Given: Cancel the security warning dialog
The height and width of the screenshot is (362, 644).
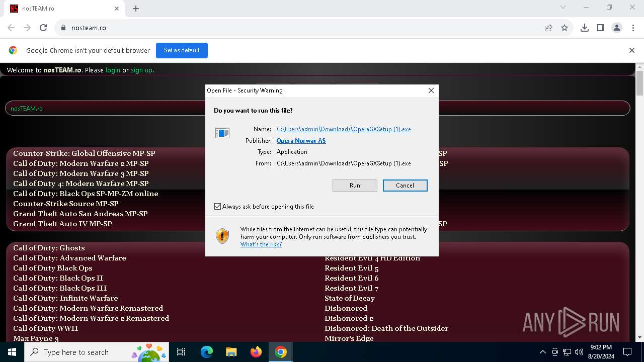Looking at the screenshot, I should point(405,186).
